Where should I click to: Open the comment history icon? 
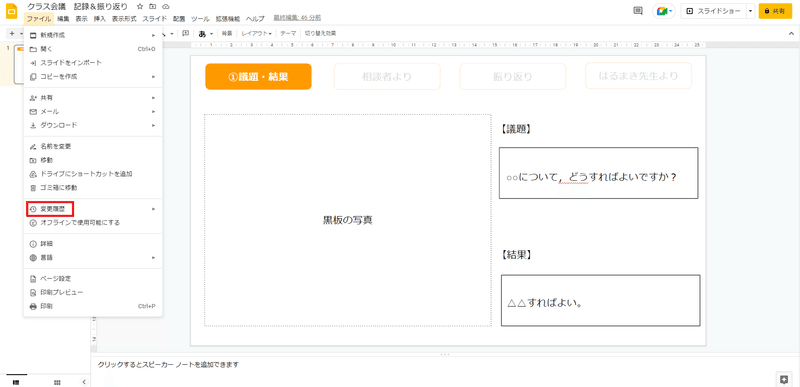[637, 11]
